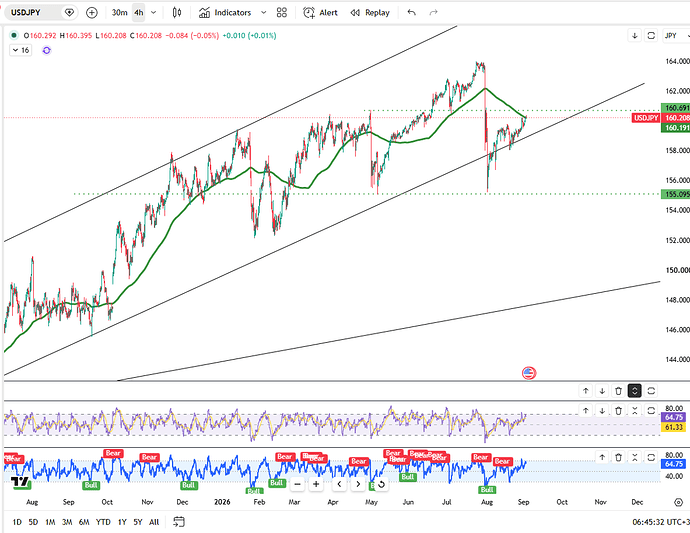Move the purple RSI pane up
Image resolution: width=690 pixels, height=533 pixels.
(x=586, y=411)
